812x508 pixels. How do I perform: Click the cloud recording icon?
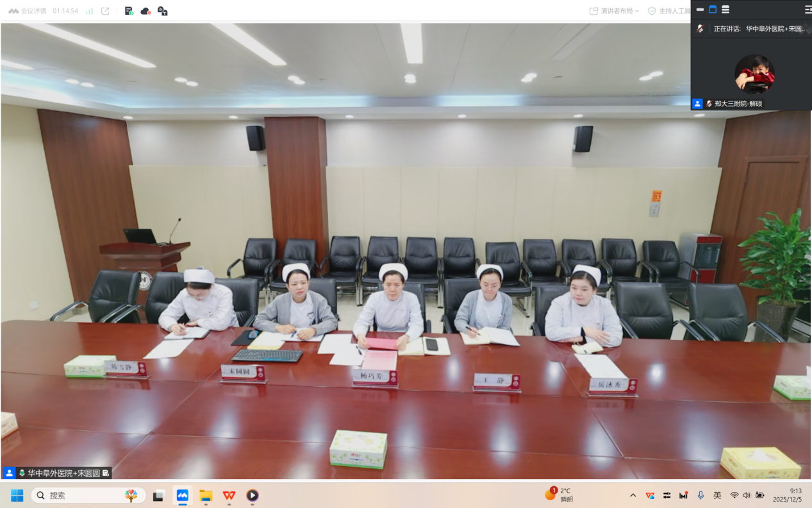point(145,11)
